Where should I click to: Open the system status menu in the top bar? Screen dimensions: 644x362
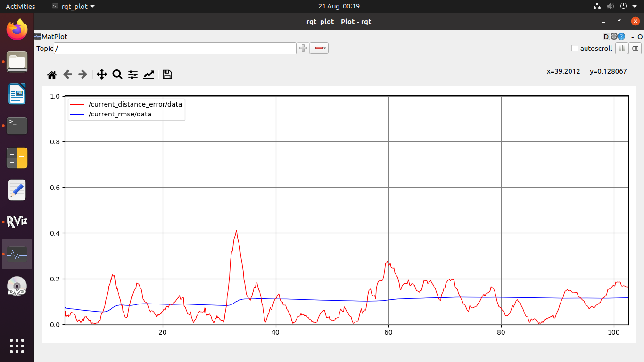(x=615, y=6)
